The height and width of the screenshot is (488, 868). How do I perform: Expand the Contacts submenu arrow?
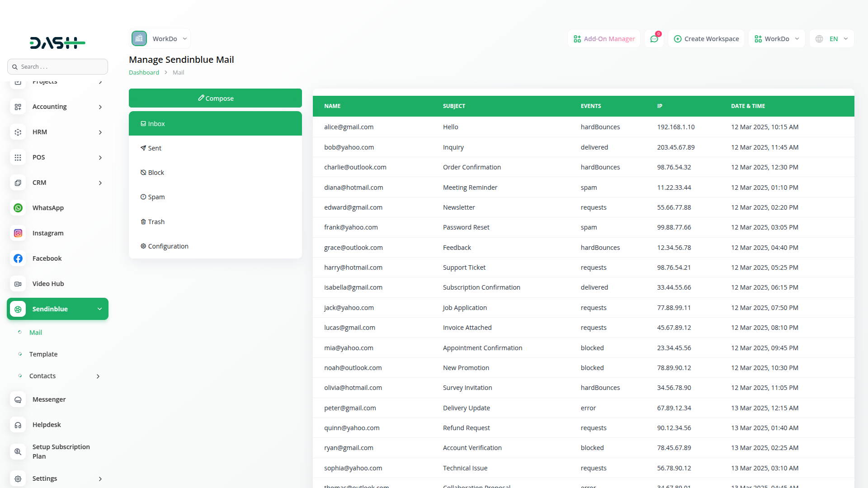[x=98, y=376]
